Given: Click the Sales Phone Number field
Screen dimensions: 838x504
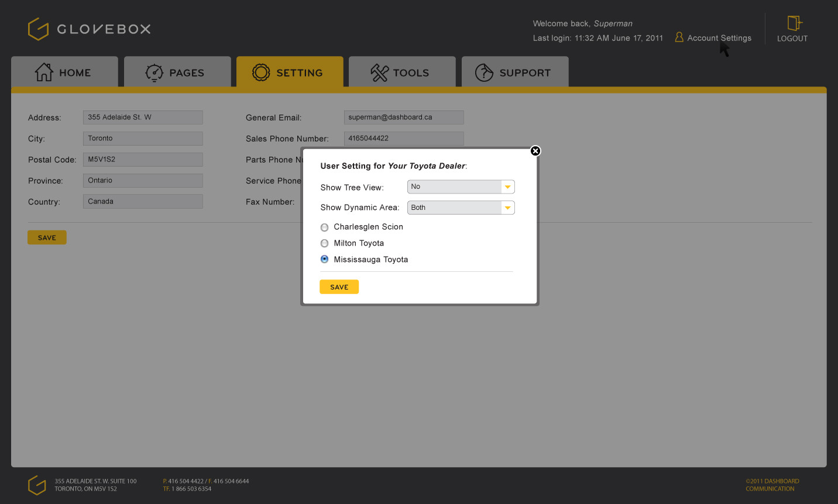Looking at the screenshot, I should pyautogui.click(x=404, y=139).
